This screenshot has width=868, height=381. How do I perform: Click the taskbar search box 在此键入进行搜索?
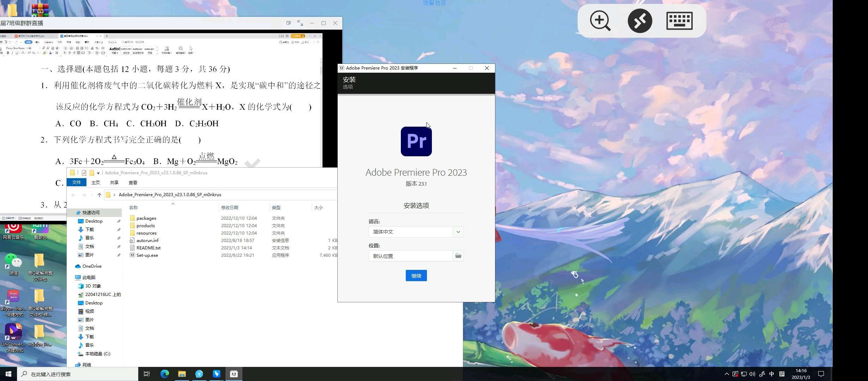[x=78, y=374]
